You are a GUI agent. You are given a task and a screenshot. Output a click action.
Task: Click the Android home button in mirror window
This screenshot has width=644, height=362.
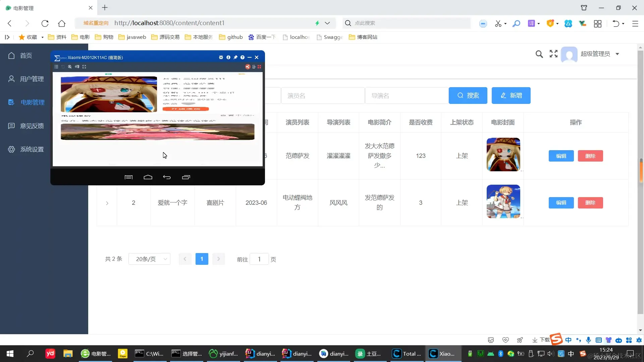coord(148,177)
